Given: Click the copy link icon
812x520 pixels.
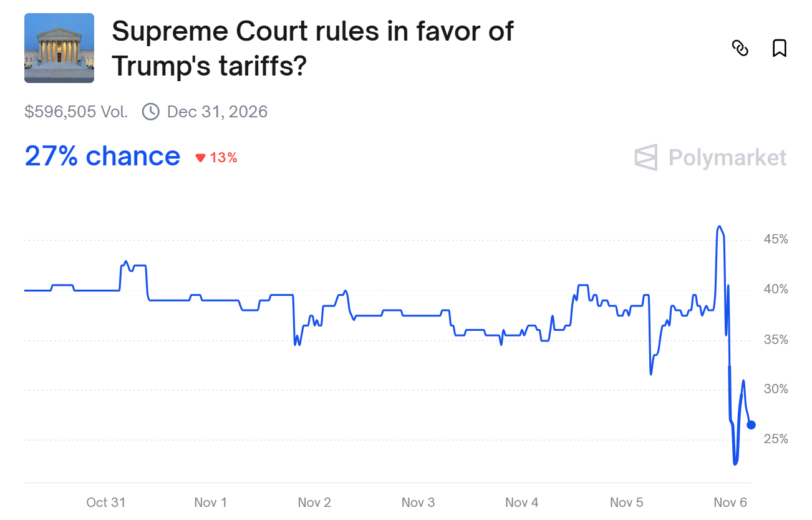Looking at the screenshot, I should (740, 48).
